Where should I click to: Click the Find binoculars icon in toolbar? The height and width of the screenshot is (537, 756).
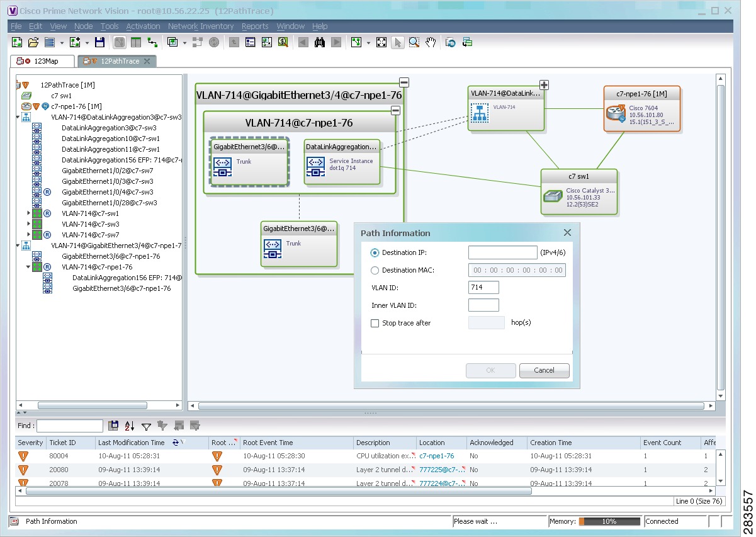[x=320, y=42]
